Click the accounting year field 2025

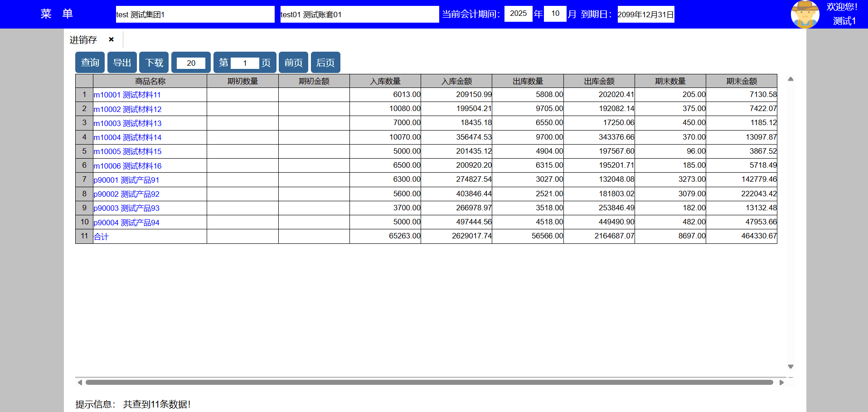[x=518, y=14]
